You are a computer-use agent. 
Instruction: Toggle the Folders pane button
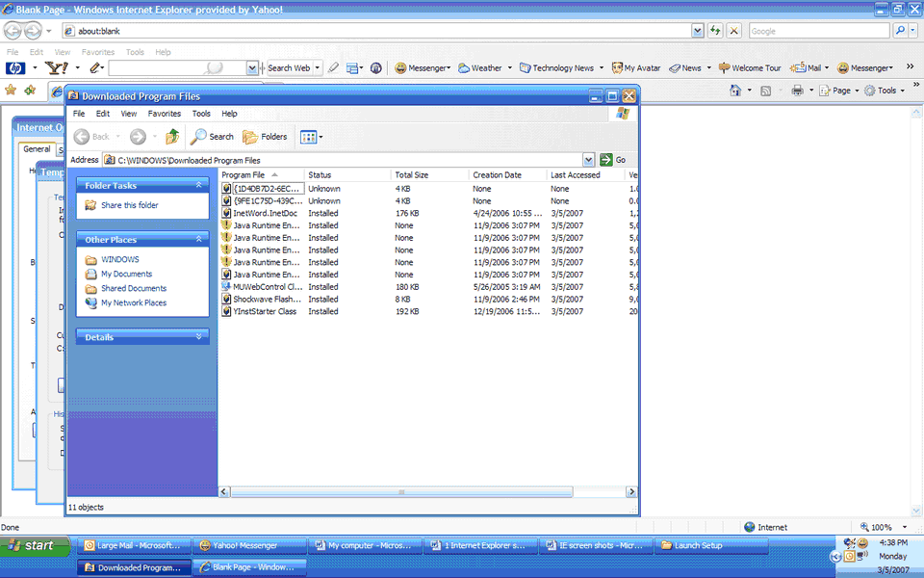266,137
